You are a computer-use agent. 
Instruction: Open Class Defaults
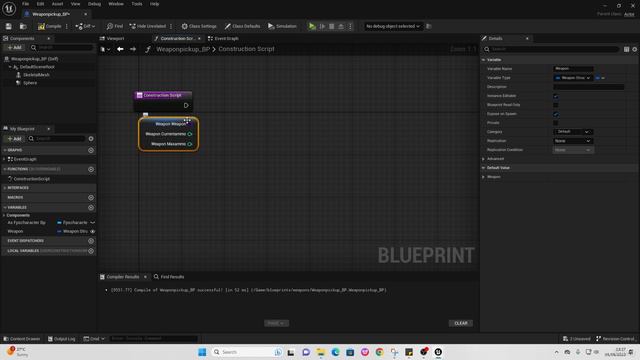click(x=242, y=26)
